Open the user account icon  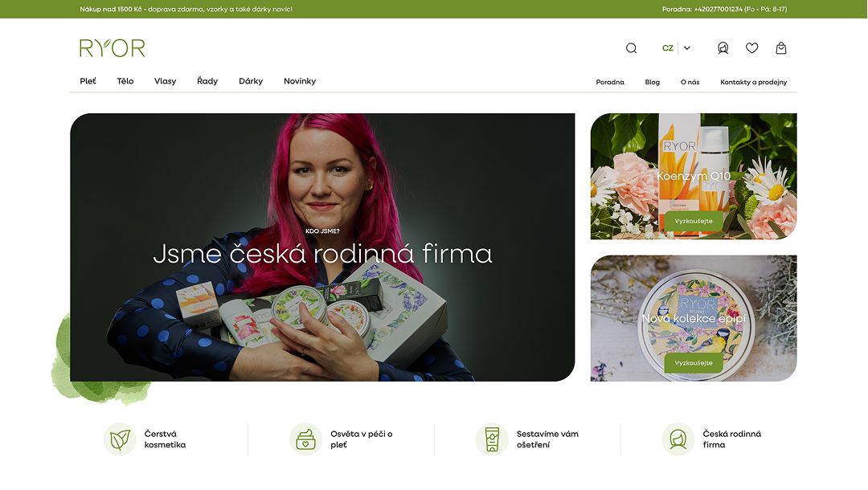[723, 48]
